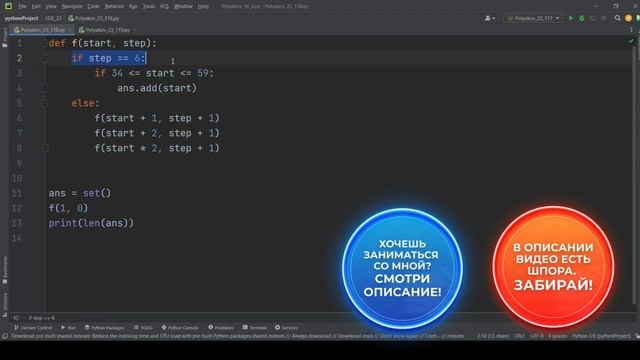
Task: Open the Refactor menu
Action: 114,6
